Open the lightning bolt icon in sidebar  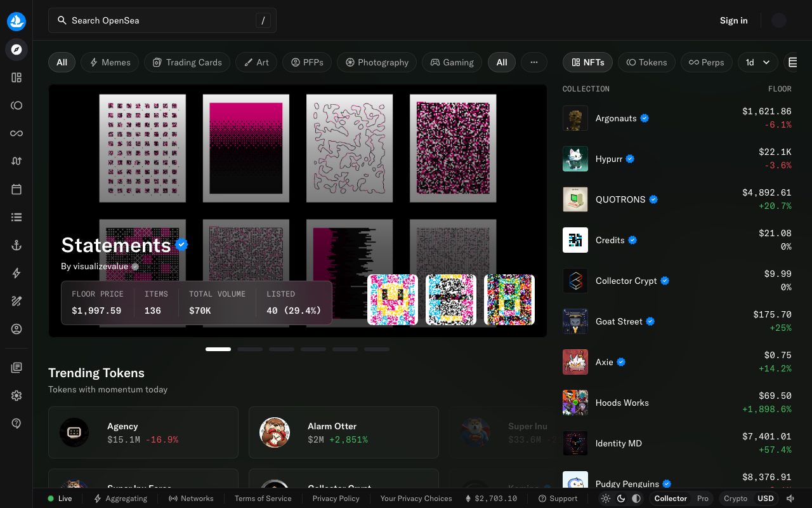click(x=16, y=273)
